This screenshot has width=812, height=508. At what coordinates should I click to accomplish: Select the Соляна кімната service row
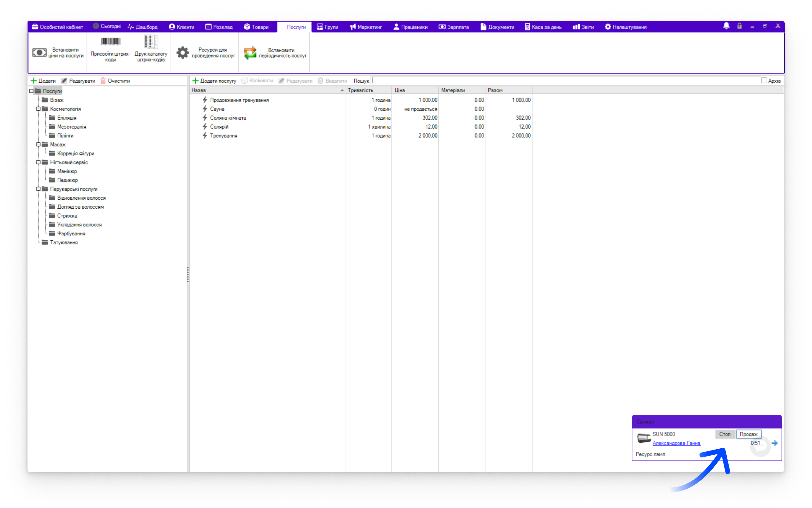[x=361, y=117]
